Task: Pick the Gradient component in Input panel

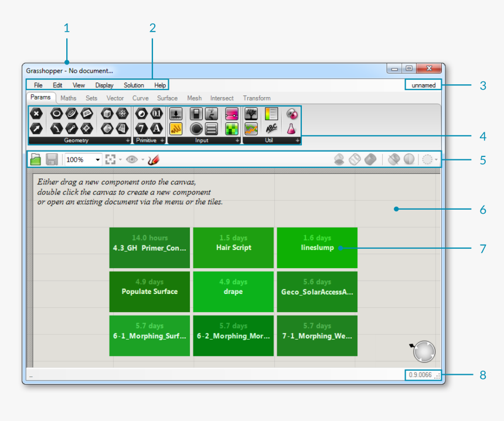Action: click(x=231, y=114)
